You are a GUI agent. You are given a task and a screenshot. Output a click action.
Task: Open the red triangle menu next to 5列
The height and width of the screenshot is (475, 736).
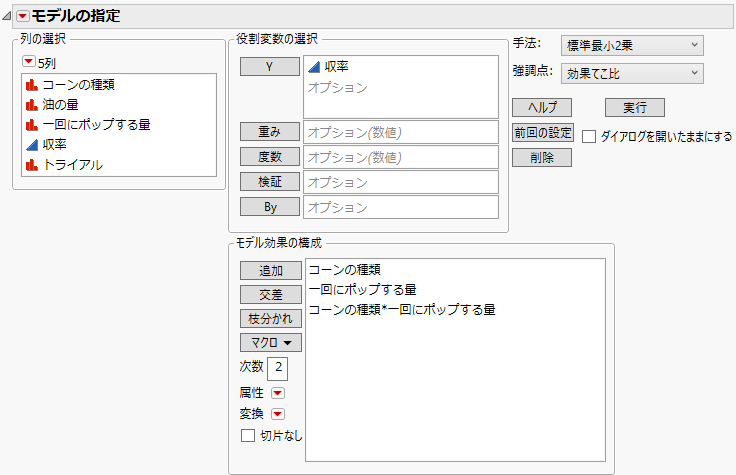(x=29, y=61)
